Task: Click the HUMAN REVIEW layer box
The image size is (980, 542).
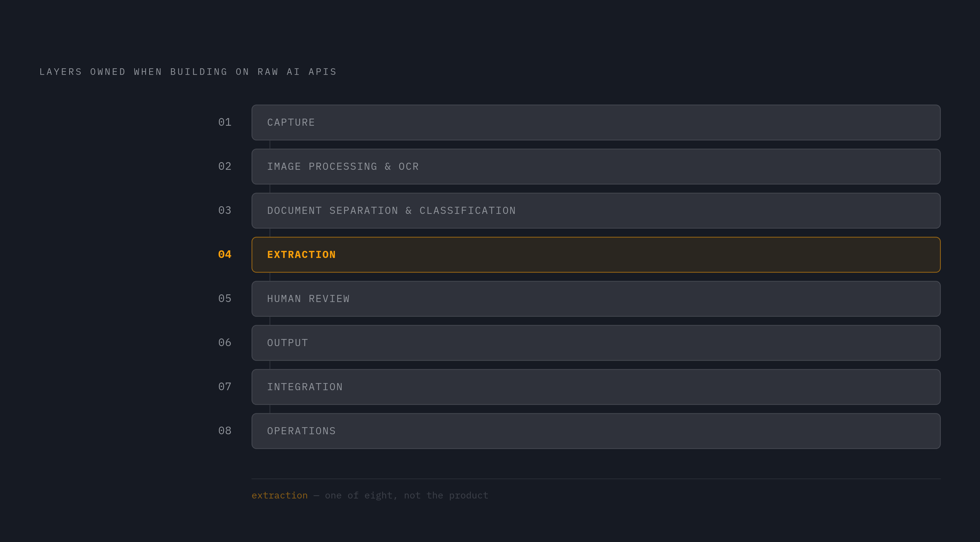Action: (x=596, y=299)
